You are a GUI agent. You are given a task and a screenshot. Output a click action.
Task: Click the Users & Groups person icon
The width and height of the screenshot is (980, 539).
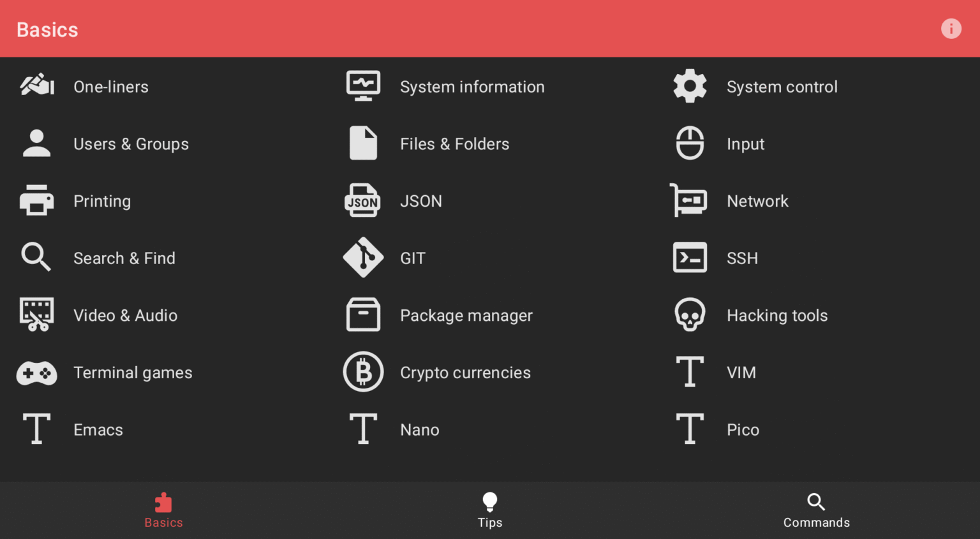click(x=36, y=143)
